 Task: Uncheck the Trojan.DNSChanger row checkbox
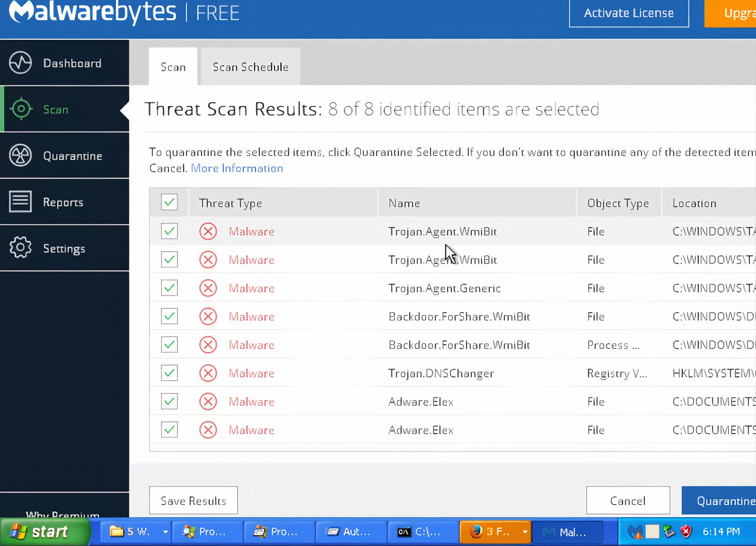pos(169,373)
